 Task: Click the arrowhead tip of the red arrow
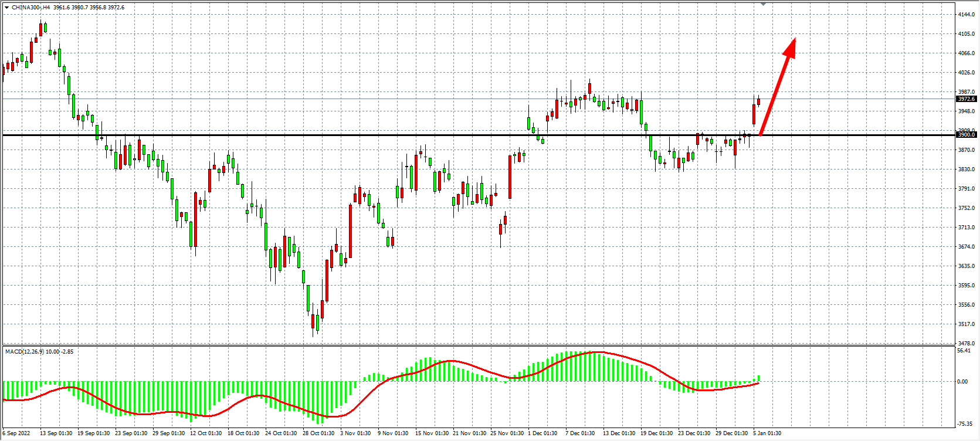coord(794,40)
